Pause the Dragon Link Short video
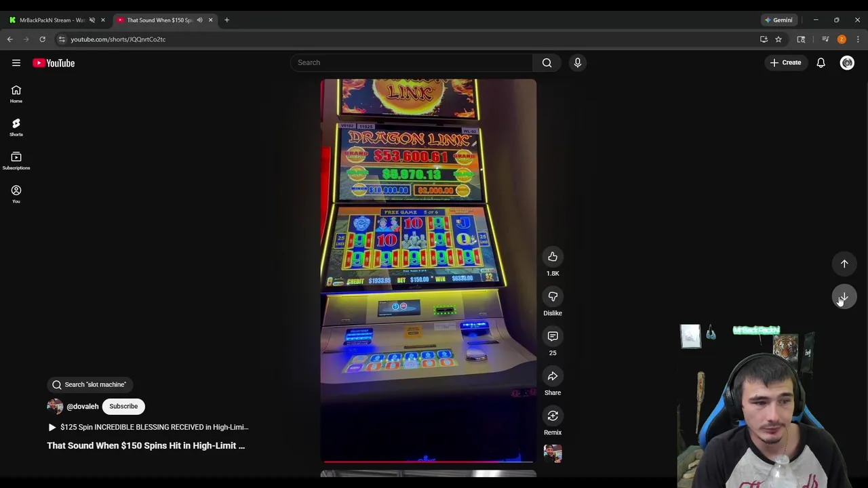868x488 pixels. pos(428,270)
